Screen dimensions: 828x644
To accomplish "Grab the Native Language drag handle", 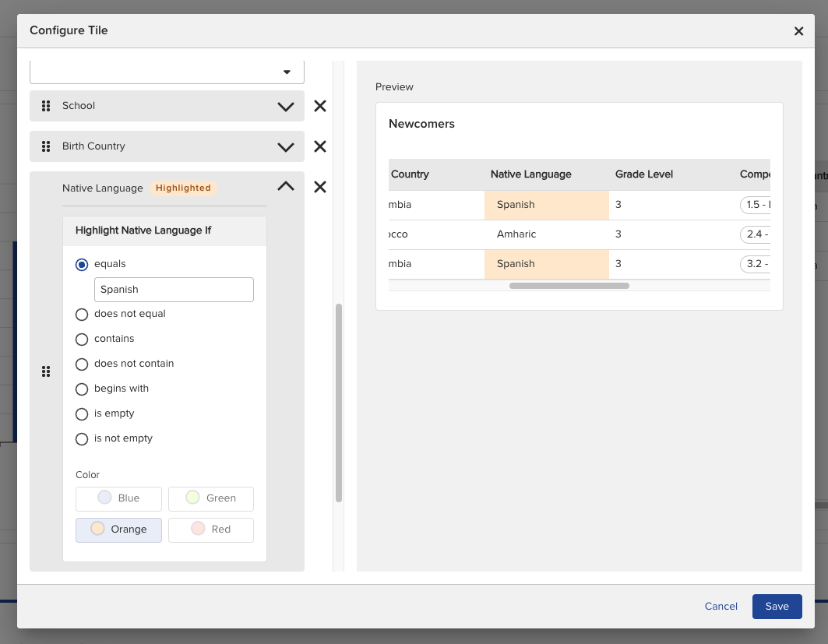I will click(46, 371).
